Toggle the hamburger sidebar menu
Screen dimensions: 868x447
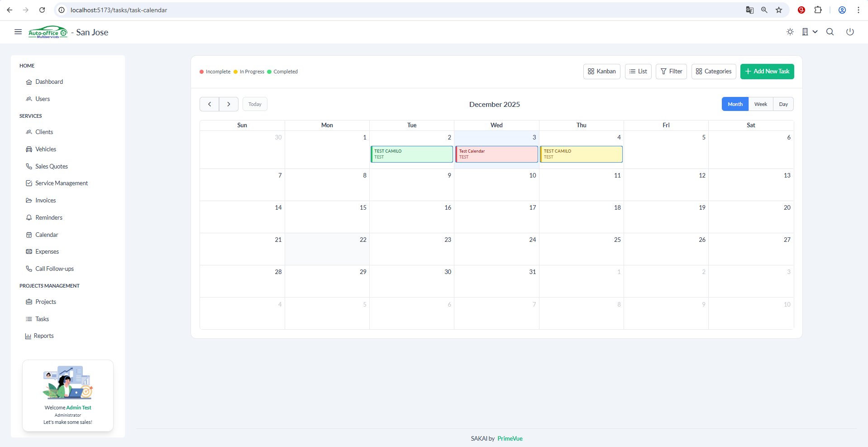[18, 32]
